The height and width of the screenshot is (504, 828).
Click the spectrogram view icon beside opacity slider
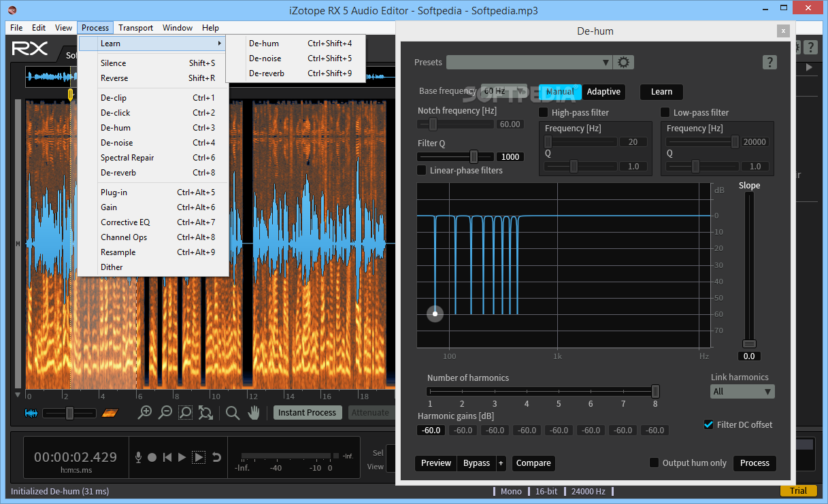[x=110, y=413]
